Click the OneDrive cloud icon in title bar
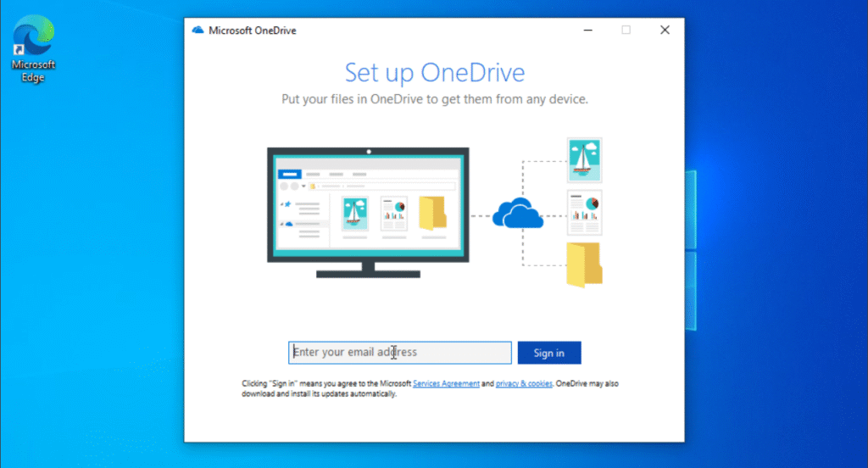This screenshot has width=868, height=468. (x=198, y=30)
